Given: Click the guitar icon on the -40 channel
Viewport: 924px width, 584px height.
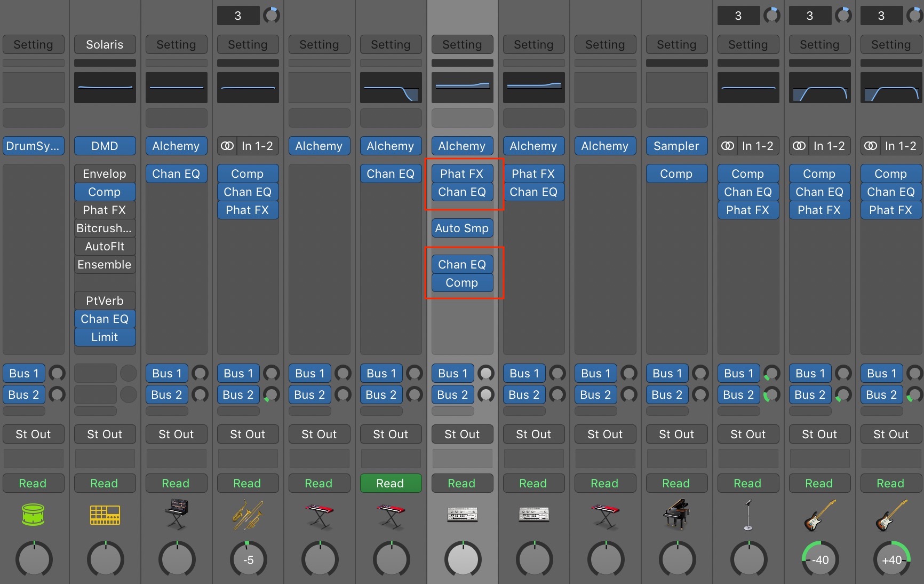Looking at the screenshot, I should tap(819, 512).
